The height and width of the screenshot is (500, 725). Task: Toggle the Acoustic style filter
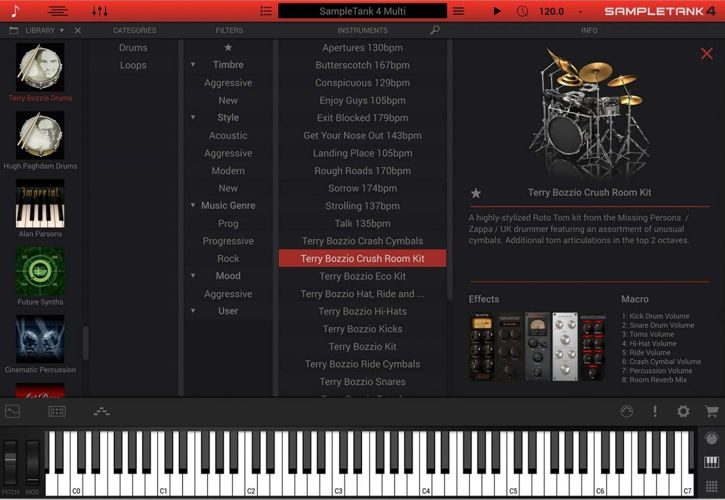[228, 135]
